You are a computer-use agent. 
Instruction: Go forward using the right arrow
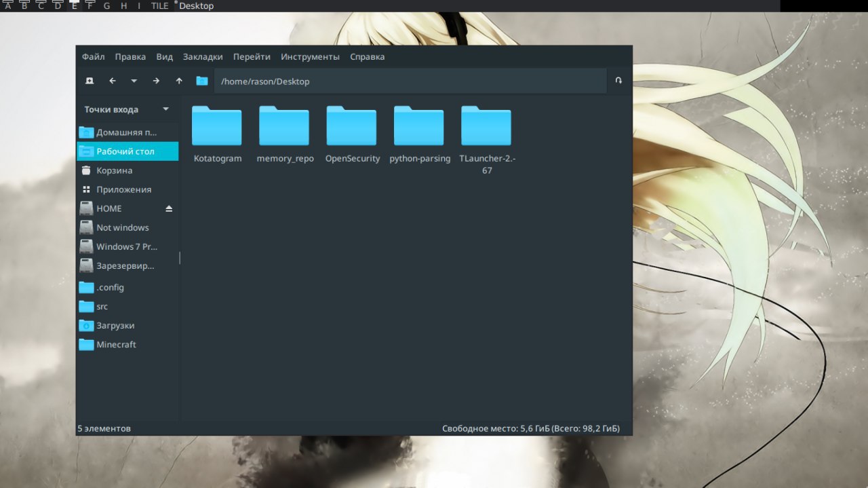tap(156, 81)
